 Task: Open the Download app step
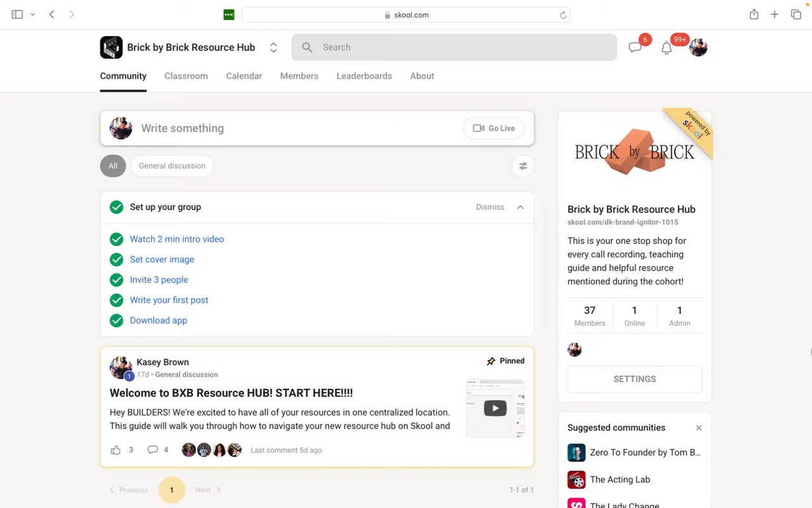(159, 321)
